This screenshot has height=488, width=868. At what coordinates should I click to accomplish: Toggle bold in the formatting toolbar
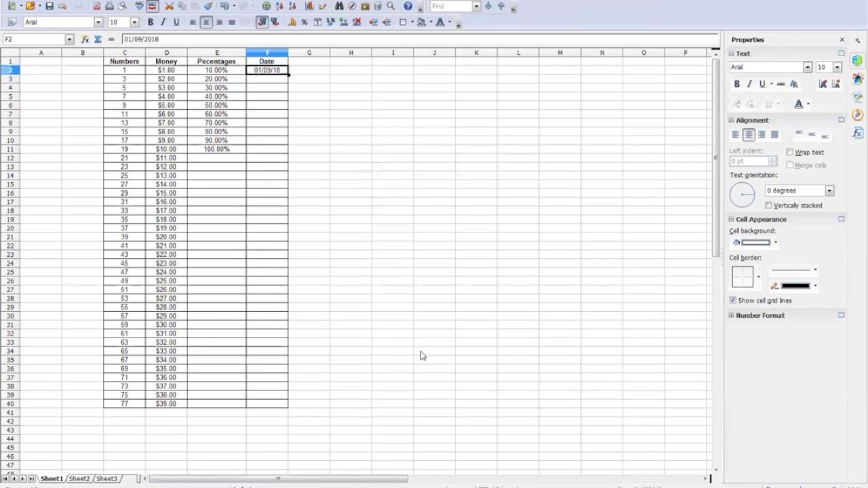click(x=151, y=22)
